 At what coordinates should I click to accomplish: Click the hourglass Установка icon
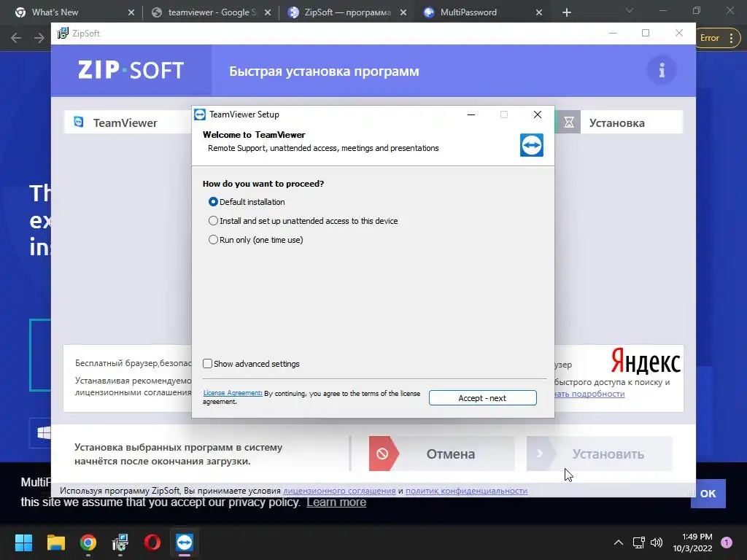[569, 122]
